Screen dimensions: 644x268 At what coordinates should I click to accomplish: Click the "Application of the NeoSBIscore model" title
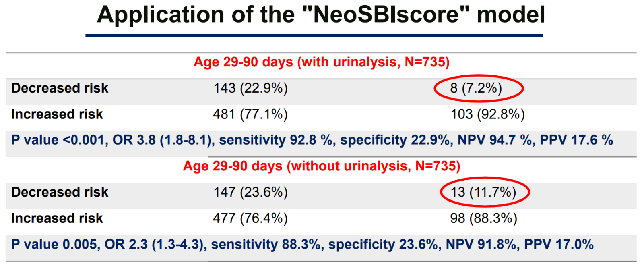pyautogui.click(x=321, y=15)
